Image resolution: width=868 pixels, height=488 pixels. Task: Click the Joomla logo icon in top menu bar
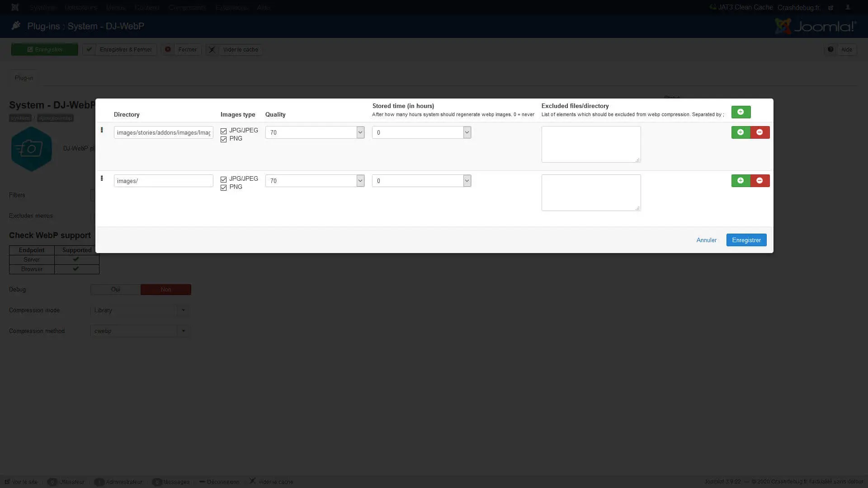tap(15, 7)
